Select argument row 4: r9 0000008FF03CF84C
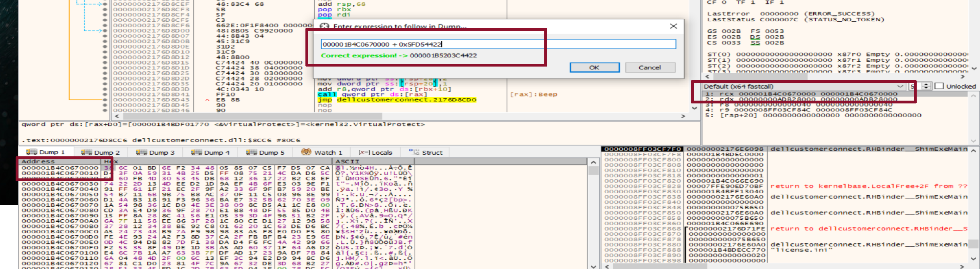980x269 pixels. point(836,109)
